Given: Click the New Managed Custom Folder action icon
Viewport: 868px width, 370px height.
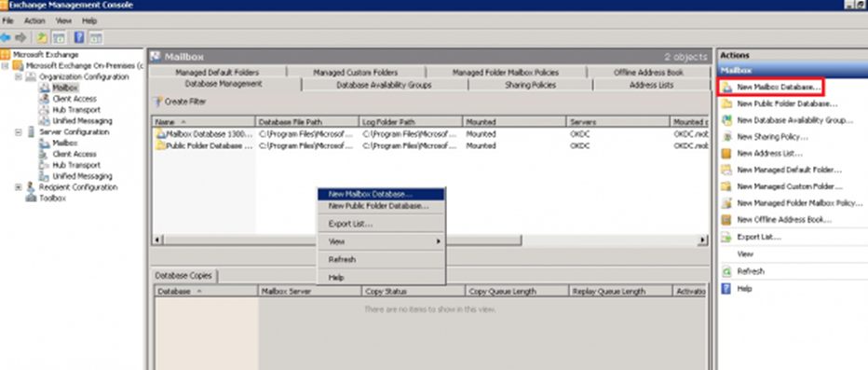Looking at the screenshot, I should 726,186.
